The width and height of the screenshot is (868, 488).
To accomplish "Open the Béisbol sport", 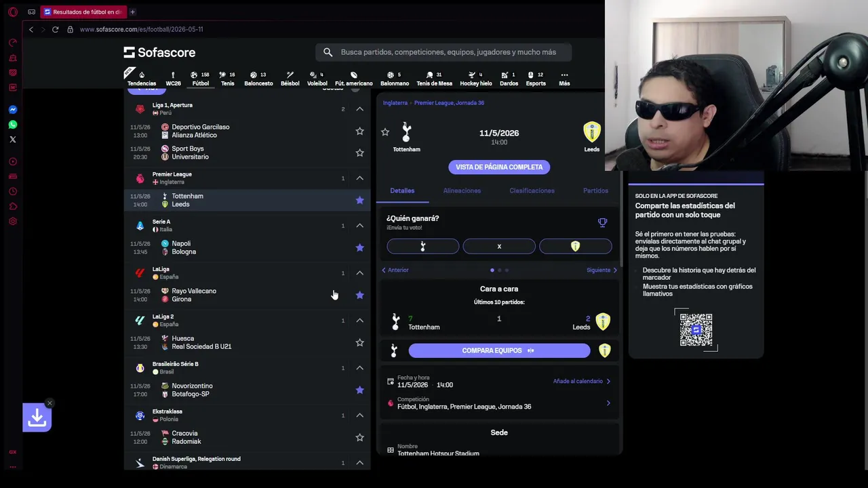I will [290, 79].
